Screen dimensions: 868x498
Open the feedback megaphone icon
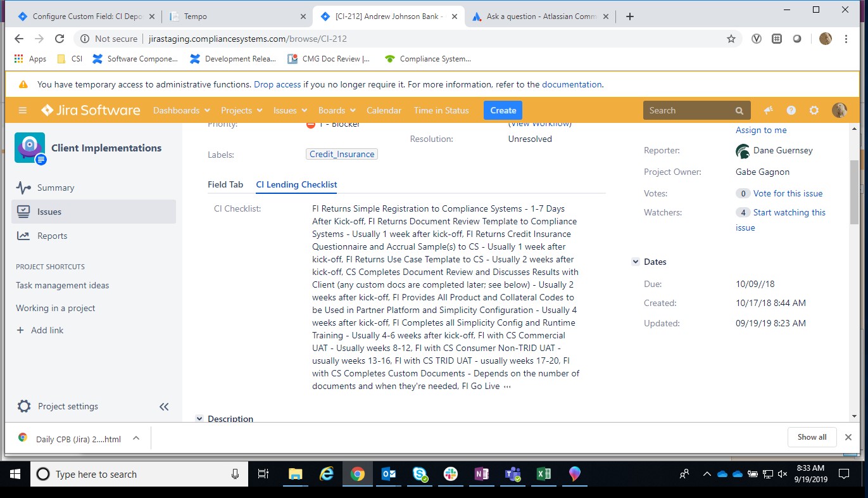(769, 110)
